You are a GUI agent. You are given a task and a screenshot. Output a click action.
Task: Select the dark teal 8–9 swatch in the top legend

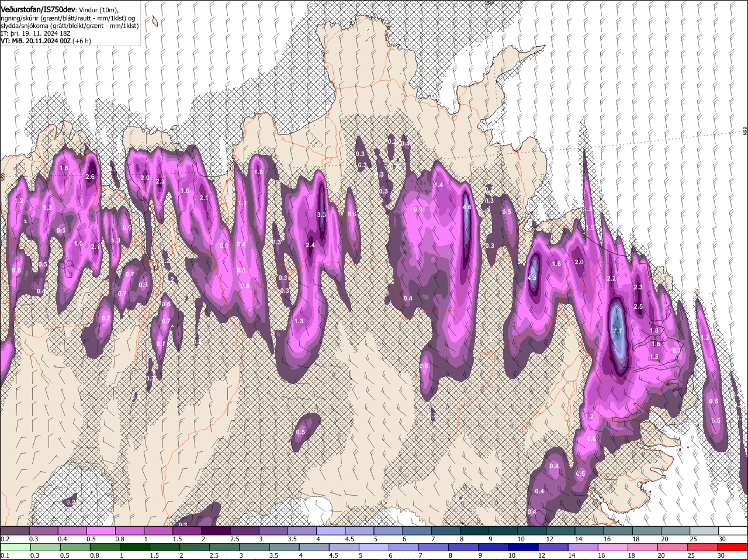click(x=475, y=531)
